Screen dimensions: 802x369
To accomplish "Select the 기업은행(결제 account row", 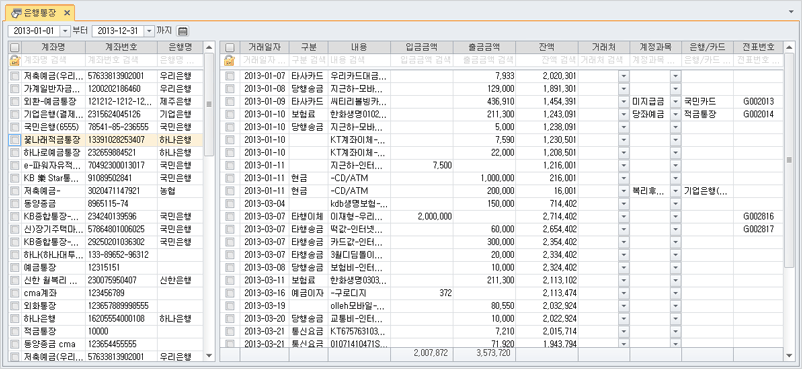I will [x=106, y=114].
